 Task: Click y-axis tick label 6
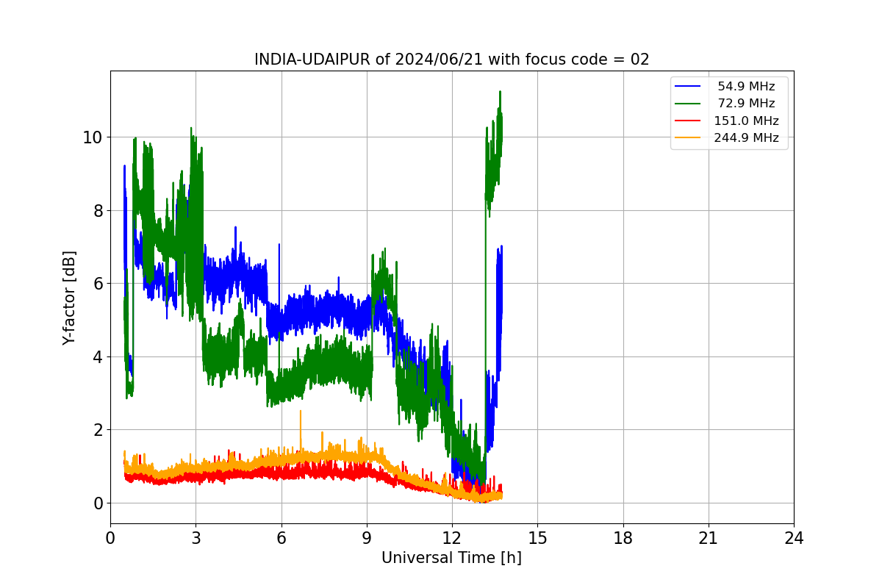[98, 284]
